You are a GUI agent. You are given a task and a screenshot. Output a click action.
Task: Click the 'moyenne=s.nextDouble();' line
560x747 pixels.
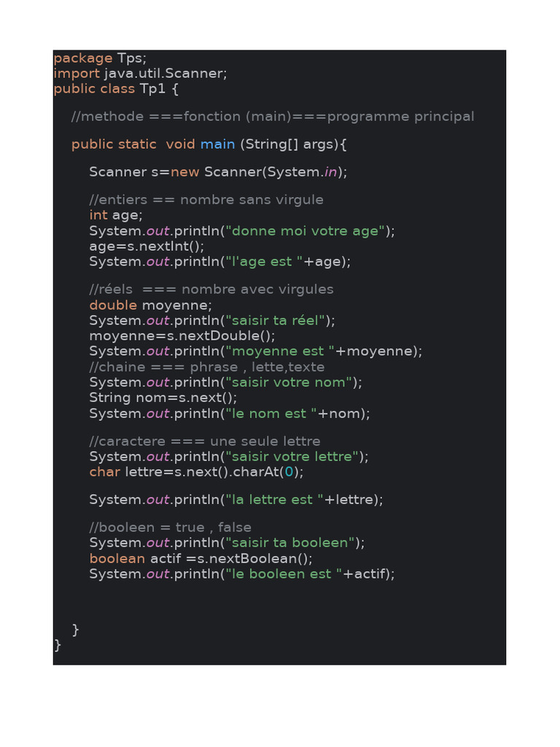click(x=182, y=336)
